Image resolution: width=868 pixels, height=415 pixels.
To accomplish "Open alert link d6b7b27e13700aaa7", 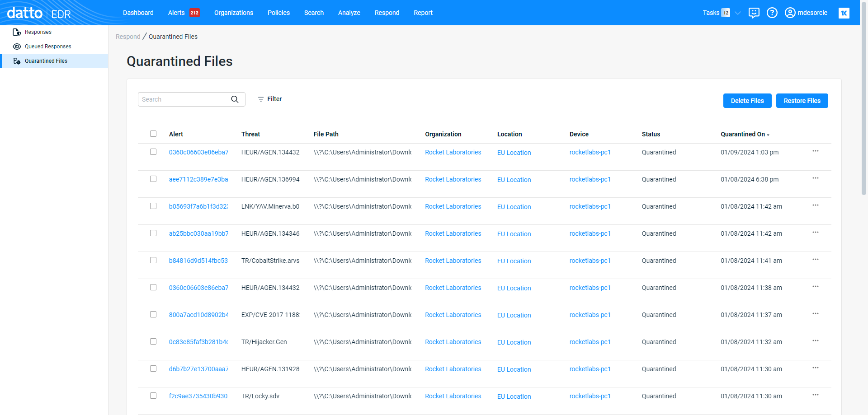I will pyautogui.click(x=198, y=369).
